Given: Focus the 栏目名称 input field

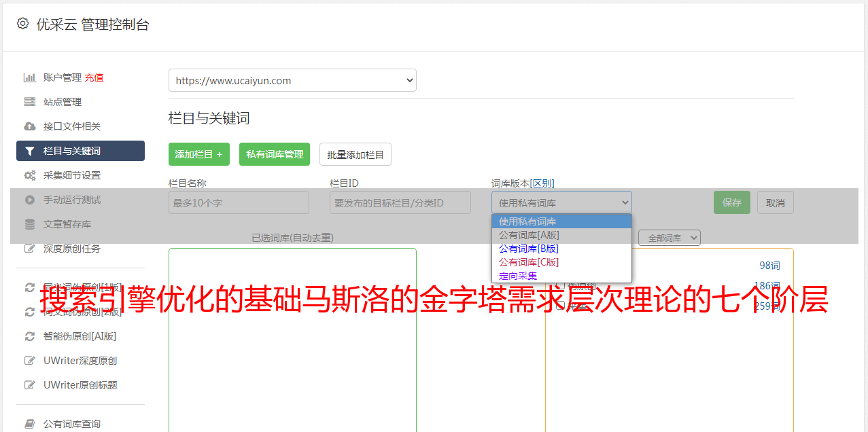Looking at the screenshot, I should [x=239, y=202].
